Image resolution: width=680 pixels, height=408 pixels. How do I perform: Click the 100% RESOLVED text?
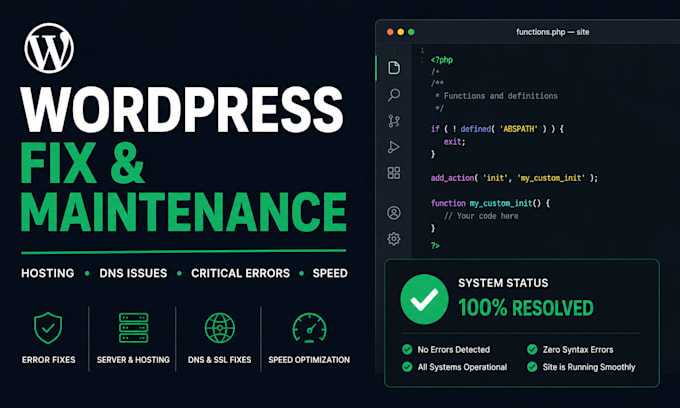526,308
